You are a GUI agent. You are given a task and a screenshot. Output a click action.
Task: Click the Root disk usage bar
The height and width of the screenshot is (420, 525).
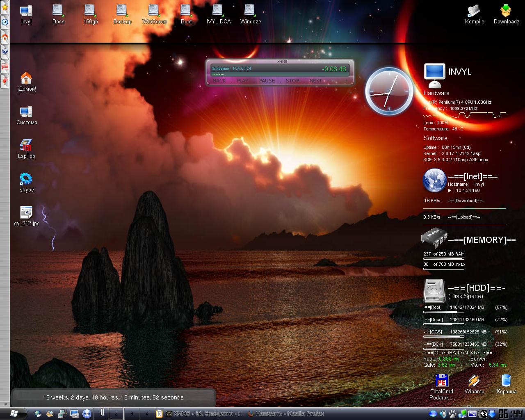(x=443, y=312)
